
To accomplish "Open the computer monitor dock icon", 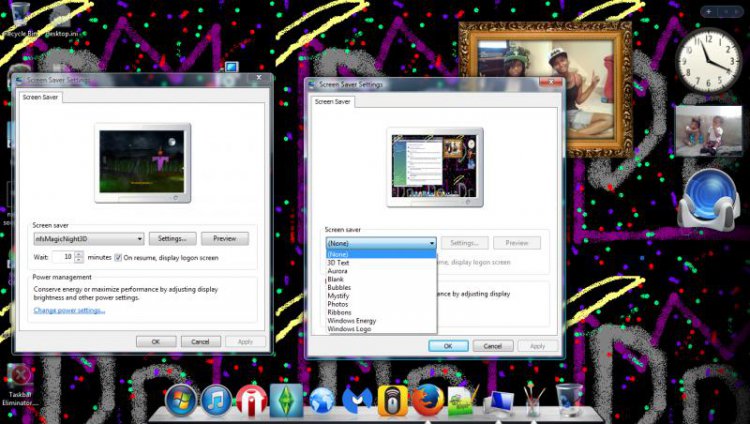I will tap(498, 402).
